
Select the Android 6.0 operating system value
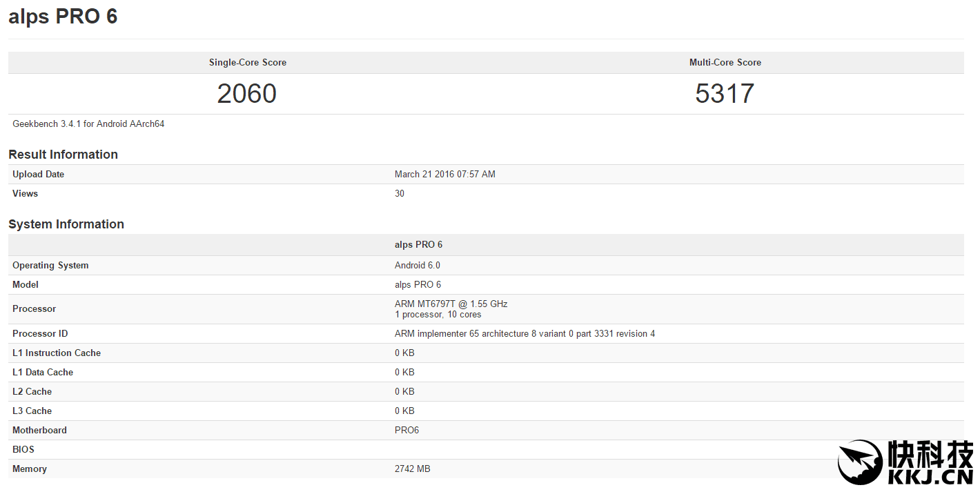(x=417, y=266)
